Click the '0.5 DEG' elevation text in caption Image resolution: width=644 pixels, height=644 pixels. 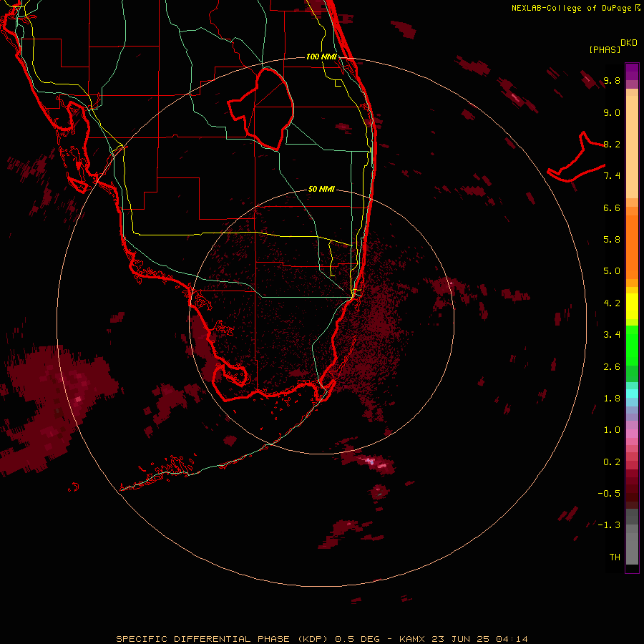pos(358,639)
